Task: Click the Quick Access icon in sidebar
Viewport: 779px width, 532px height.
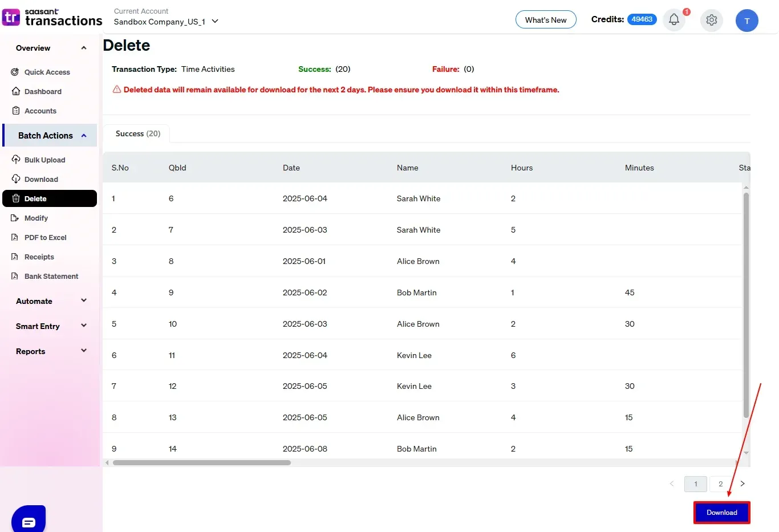Action: 15,72
